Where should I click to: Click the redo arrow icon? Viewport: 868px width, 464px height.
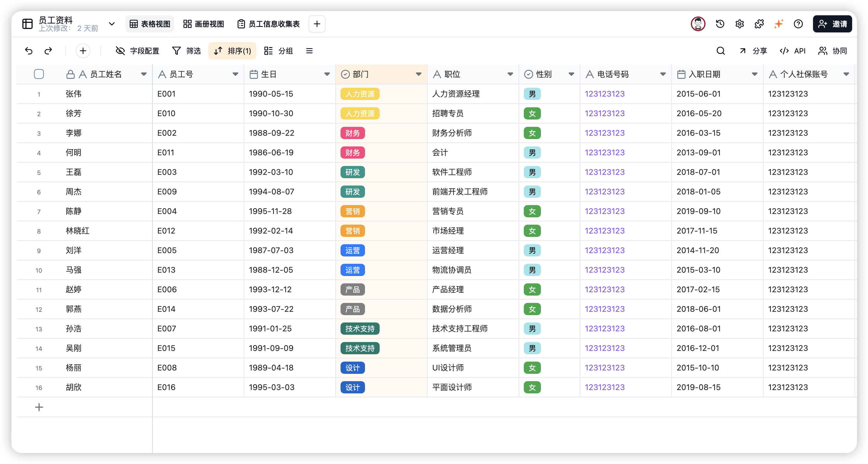pyautogui.click(x=48, y=51)
